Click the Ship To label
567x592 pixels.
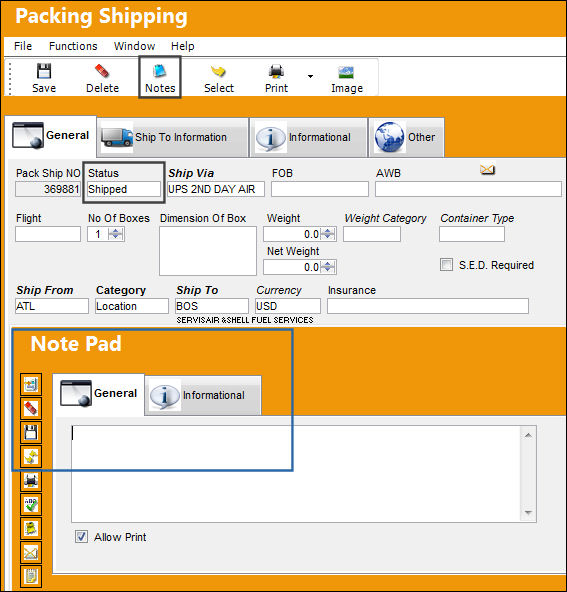(x=197, y=290)
